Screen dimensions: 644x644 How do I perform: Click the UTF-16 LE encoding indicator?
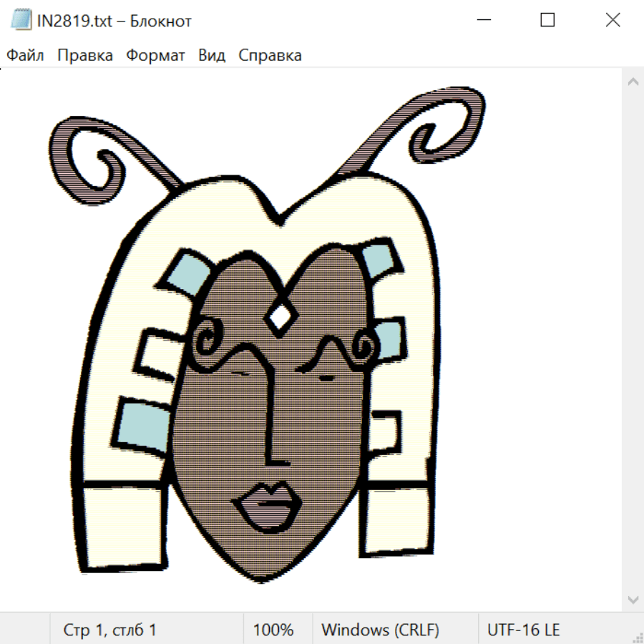(x=524, y=630)
